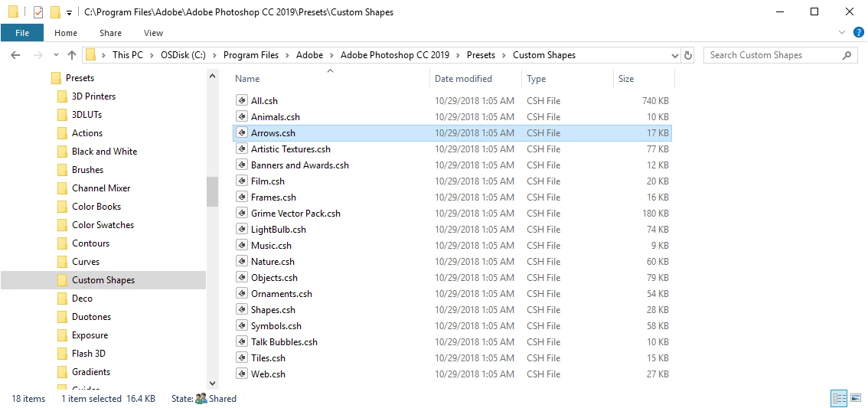Open the Share ribbon tab

(x=111, y=33)
